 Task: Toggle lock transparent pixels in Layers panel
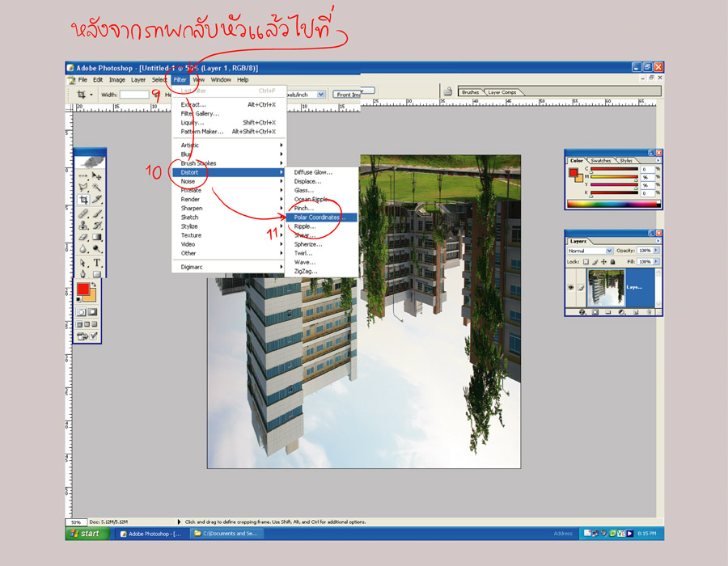[x=587, y=262]
